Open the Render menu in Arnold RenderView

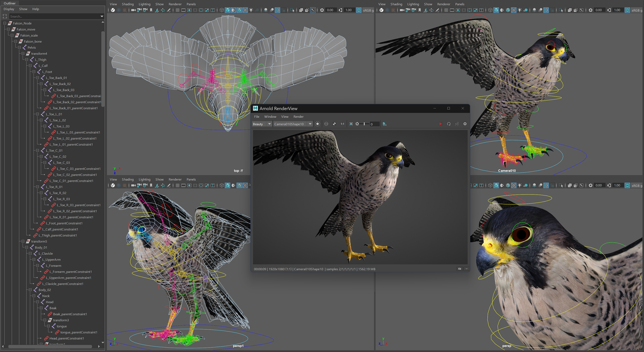pos(298,117)
